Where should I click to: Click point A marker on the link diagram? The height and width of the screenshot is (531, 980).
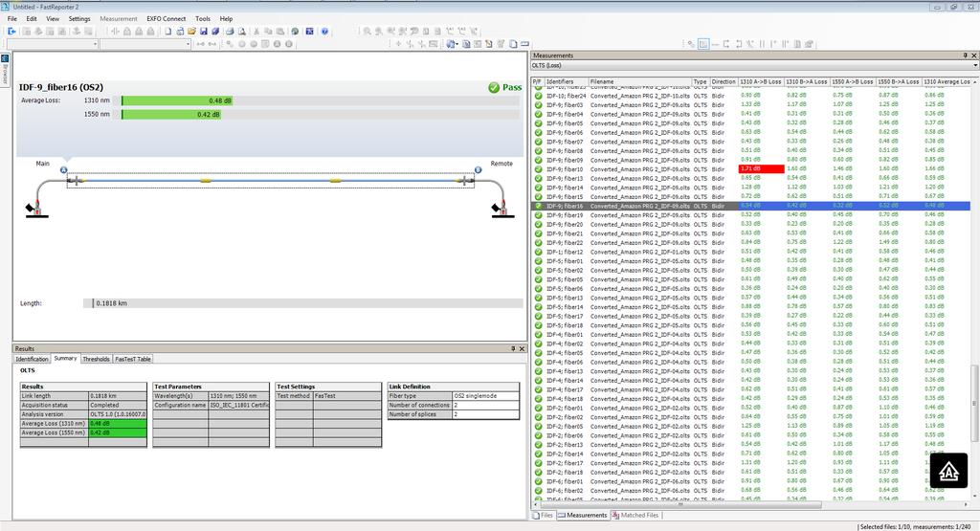pos(64,170)
